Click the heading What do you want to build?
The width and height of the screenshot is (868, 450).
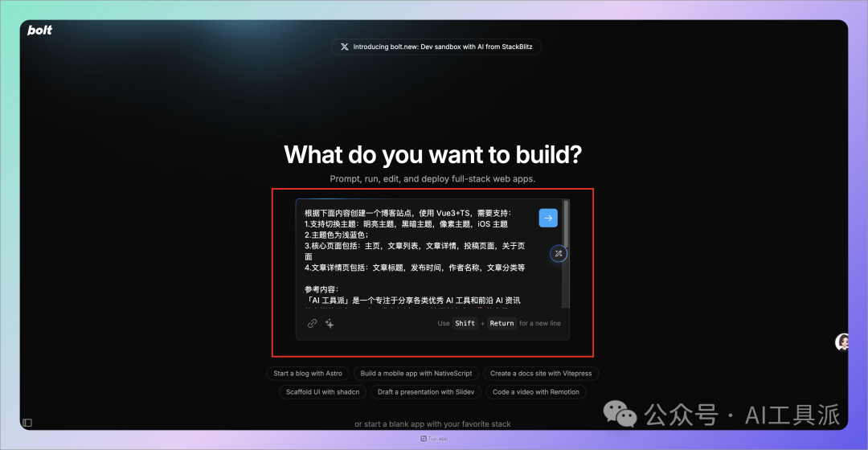[433, 154]
